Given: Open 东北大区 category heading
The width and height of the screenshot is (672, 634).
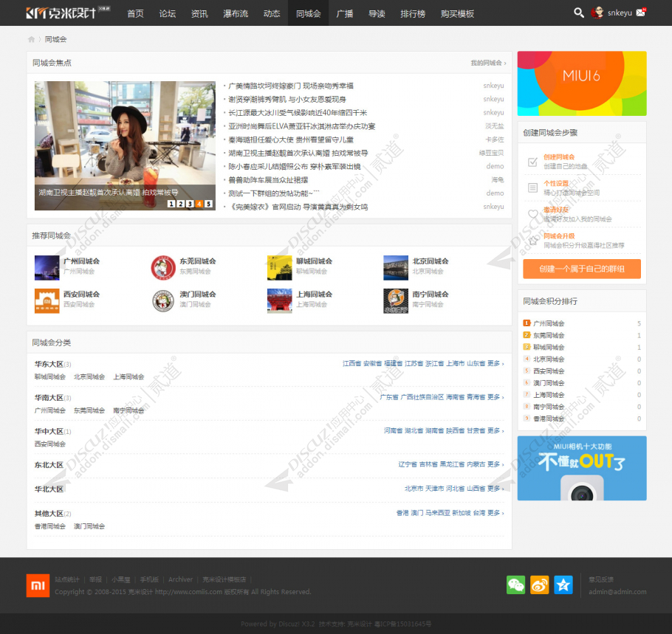Looking at the screenshot, I should 49,465.
